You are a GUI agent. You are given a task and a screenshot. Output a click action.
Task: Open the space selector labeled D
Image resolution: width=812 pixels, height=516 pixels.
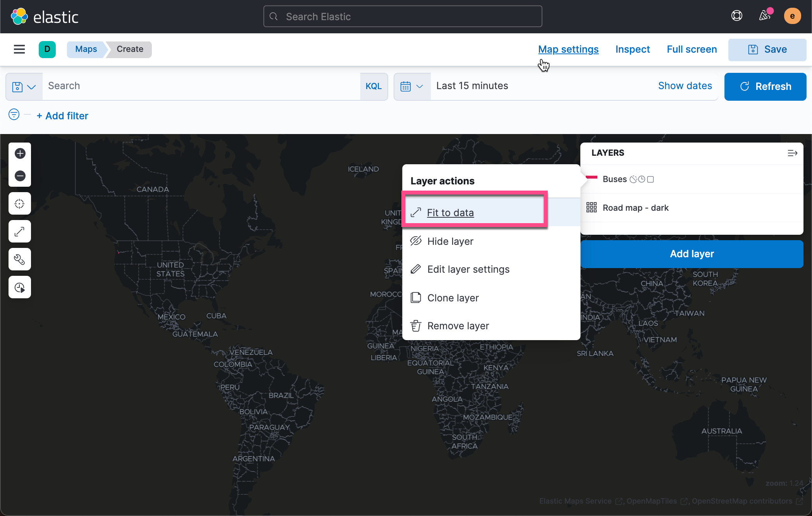pos(47,49)
